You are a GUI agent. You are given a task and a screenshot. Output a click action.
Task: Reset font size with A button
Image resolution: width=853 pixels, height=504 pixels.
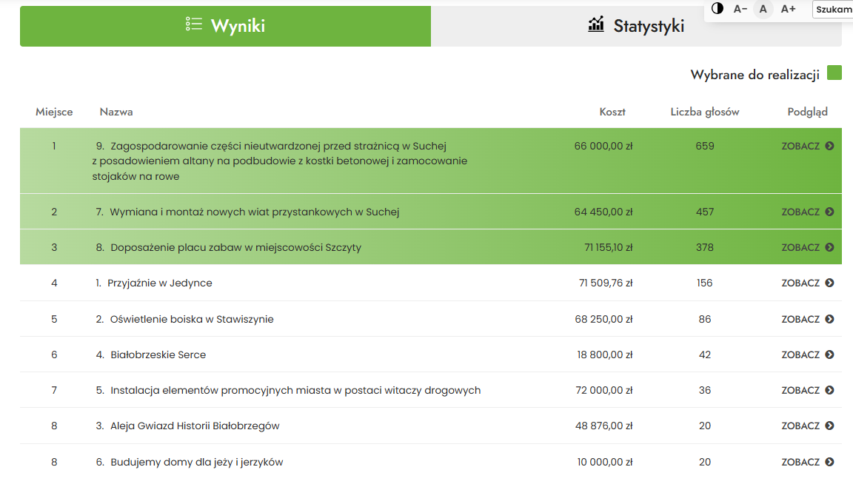763,9
